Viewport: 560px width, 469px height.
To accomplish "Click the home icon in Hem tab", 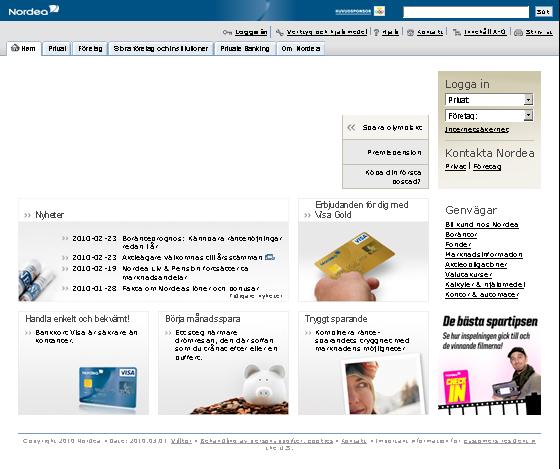I will [15, 48].
